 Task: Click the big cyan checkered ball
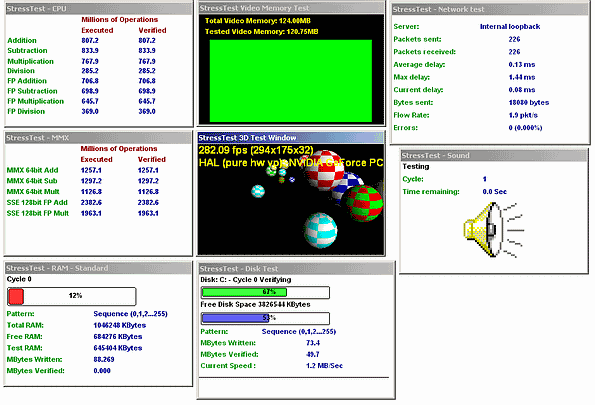321,230
